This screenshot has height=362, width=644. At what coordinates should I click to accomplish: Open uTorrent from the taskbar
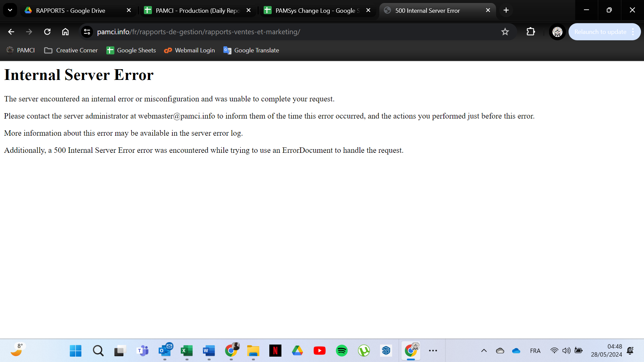tap(364, 351)
